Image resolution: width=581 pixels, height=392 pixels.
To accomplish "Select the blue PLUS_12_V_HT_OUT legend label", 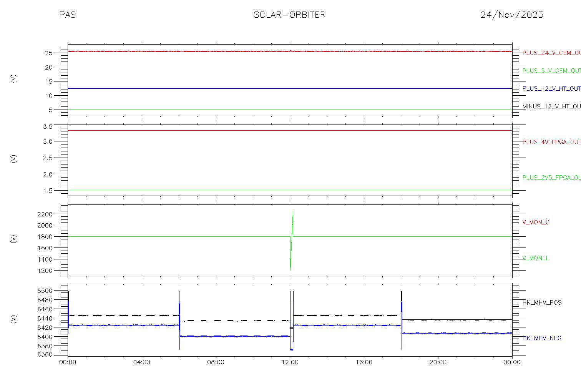I will [x=551, y=89].
